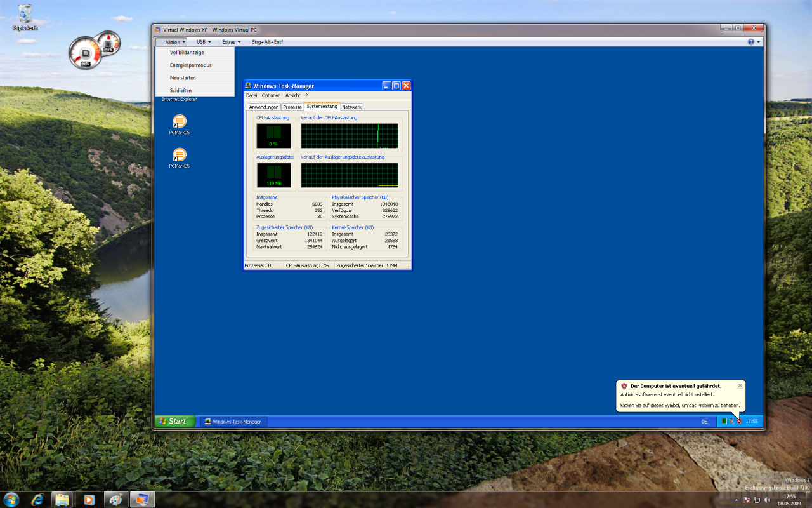Open the Extras dropdown menu
The image size is (812, 508).
(x=232, y=42)
